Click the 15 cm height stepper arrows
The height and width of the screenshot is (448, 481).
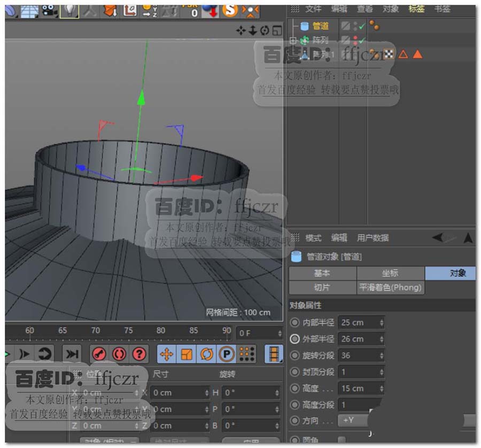(x=381, y=389)
